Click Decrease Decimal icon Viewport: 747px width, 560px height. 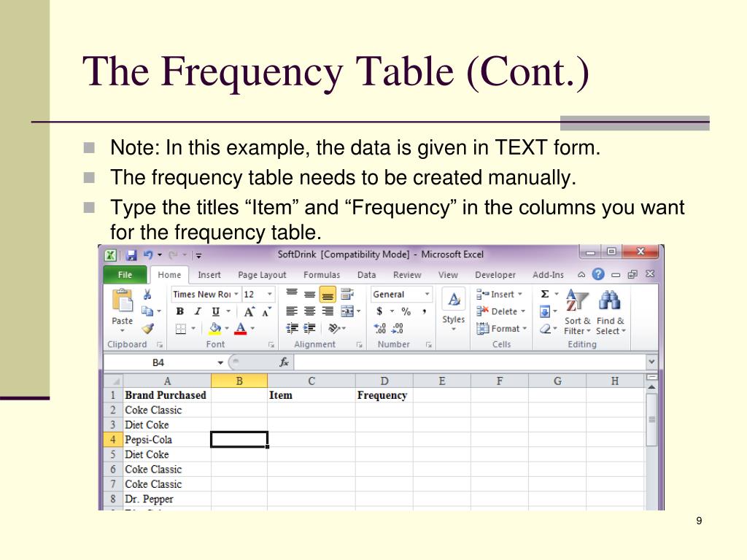[x=398, y=328]
